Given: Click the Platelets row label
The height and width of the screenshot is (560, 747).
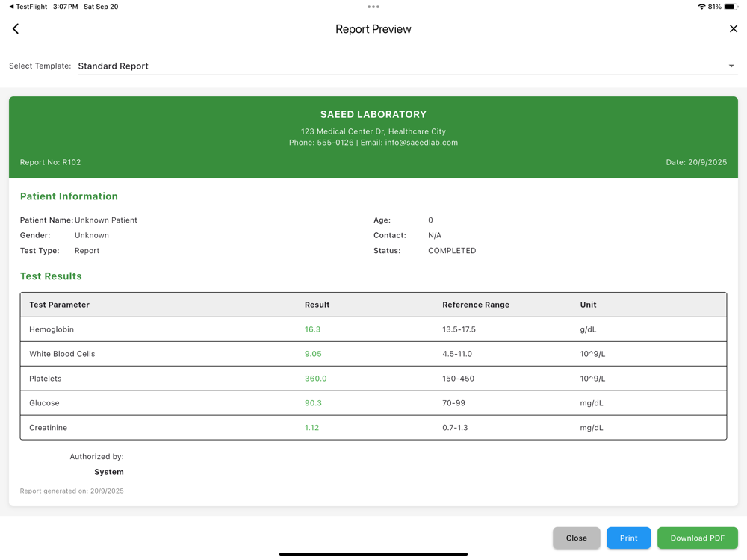Looking at the screenshot, I should click(46, 379).
